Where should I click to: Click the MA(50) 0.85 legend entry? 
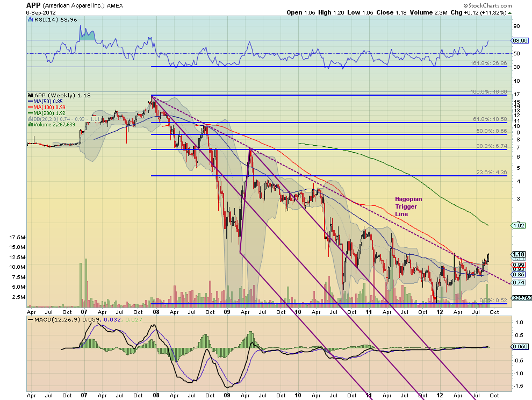[48, 102]
